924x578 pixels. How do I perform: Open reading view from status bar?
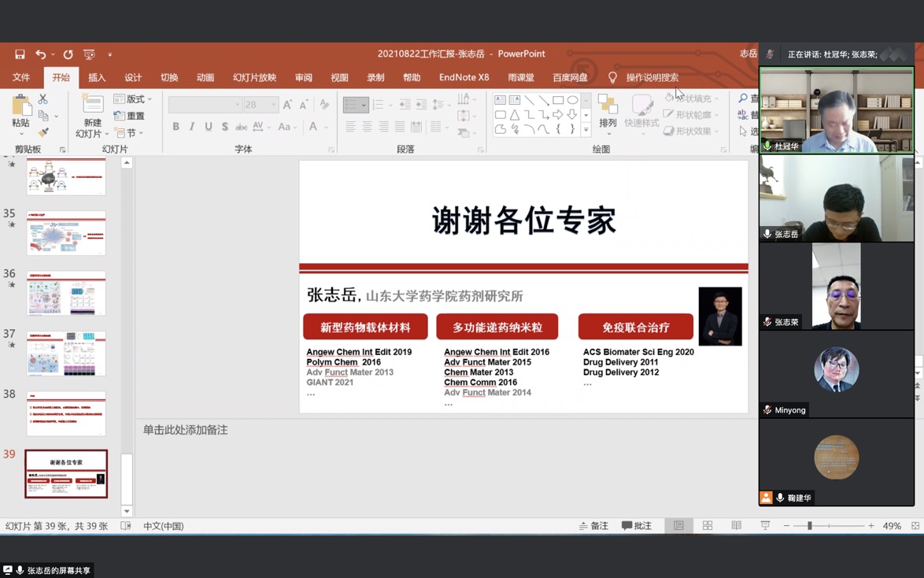tap(736, 526)
